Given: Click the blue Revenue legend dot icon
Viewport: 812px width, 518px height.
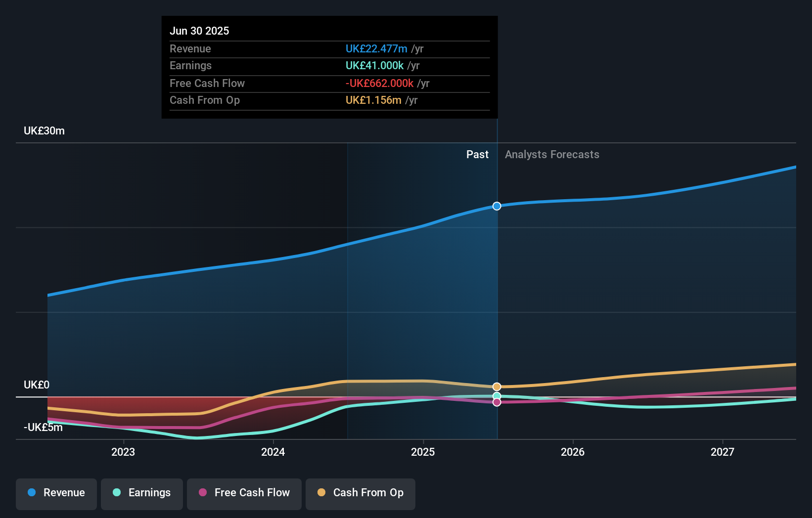Looking at the screenshot, I should tap(32, 493).
